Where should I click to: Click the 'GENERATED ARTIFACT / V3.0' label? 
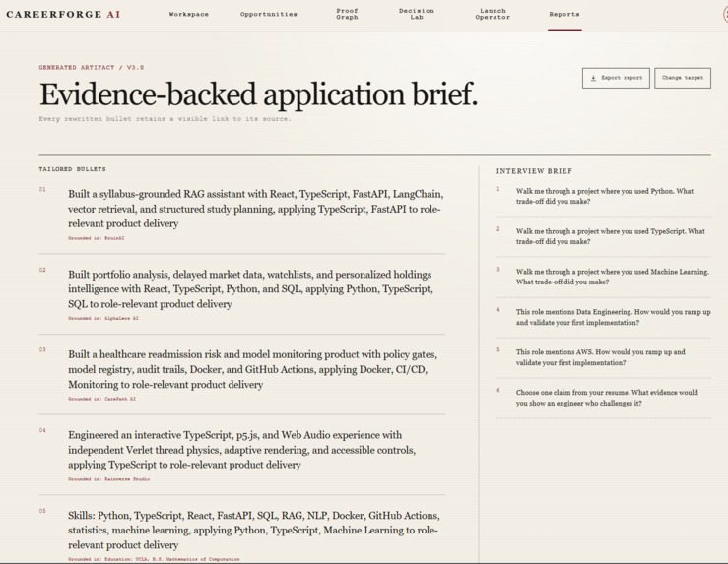(92, 68)
